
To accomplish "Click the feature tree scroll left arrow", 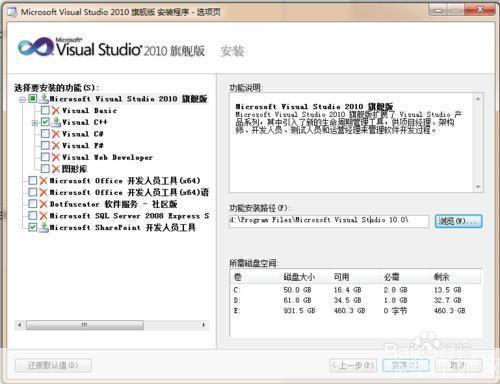I will 19,325.
